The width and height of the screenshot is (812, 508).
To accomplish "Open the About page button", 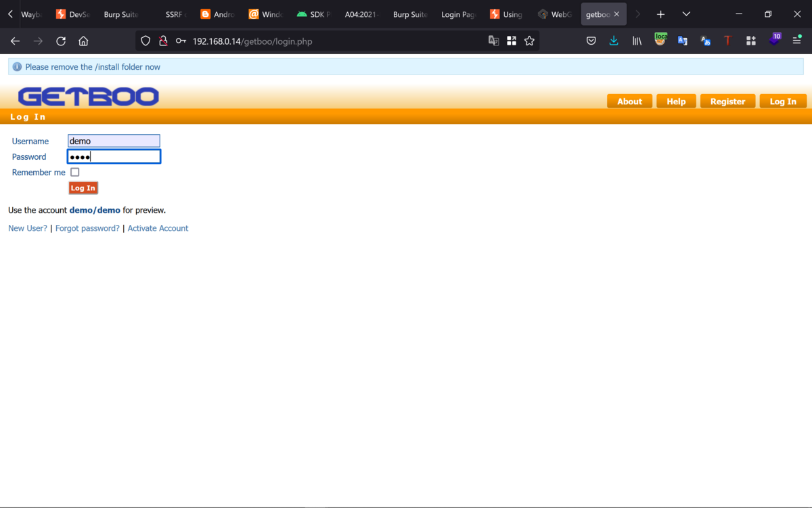I will (x=629, y=102).
